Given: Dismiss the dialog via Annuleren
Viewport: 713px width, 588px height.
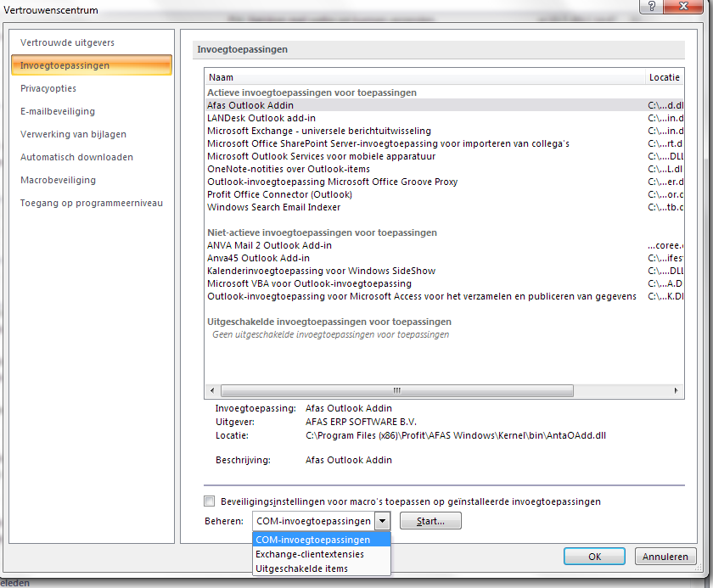Looking at the screenshot, I should (x=665, y=556).
